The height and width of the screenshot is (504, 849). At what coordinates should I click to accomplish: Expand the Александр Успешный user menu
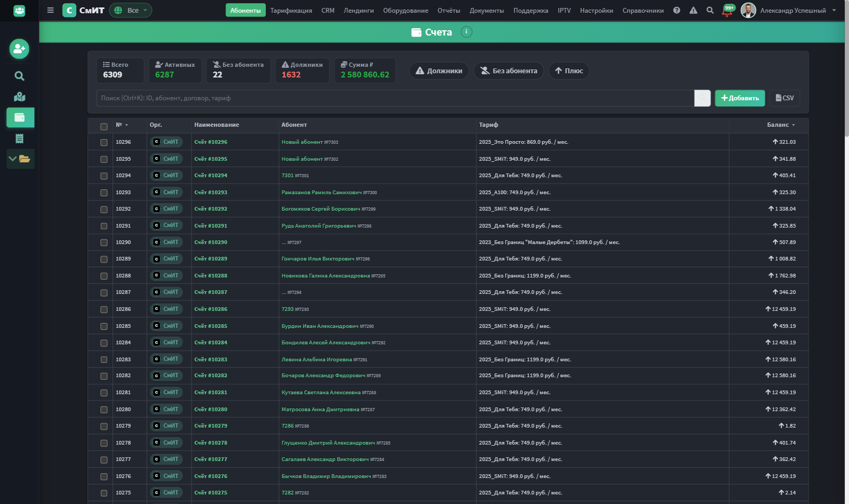click(x=789, y=10)
